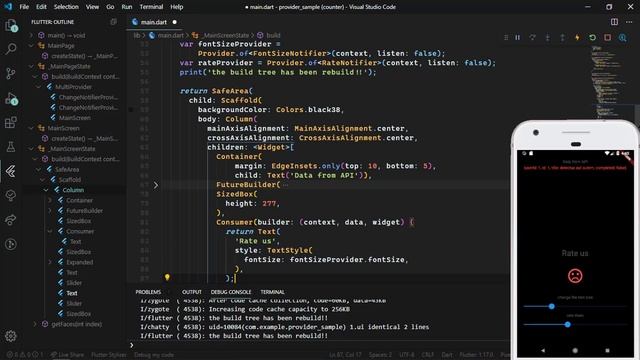
Task: Expand the Container node in outline
Action: pos(50,200)
